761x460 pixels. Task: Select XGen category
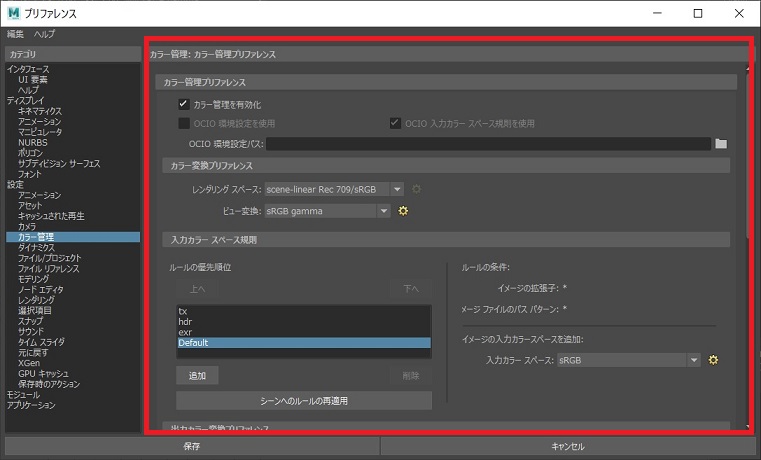(29, 363)
